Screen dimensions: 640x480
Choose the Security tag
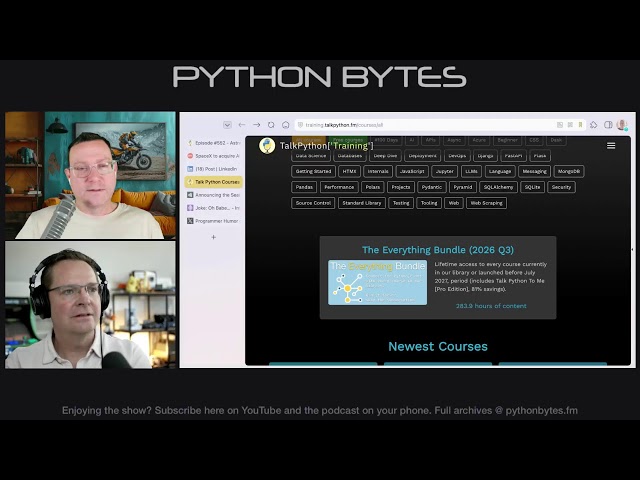point(562,187)
